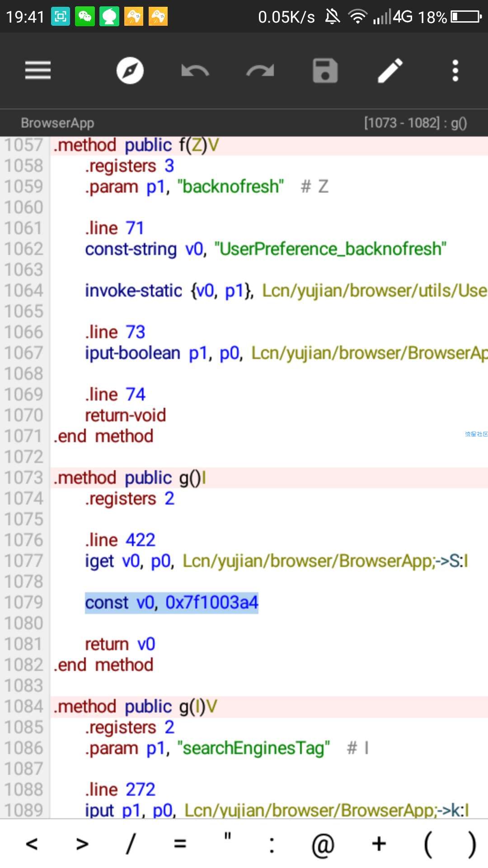This screenshot has width=488, height=868.
Task: Tap the green chat-bubble notification icon
Action: 109,17
